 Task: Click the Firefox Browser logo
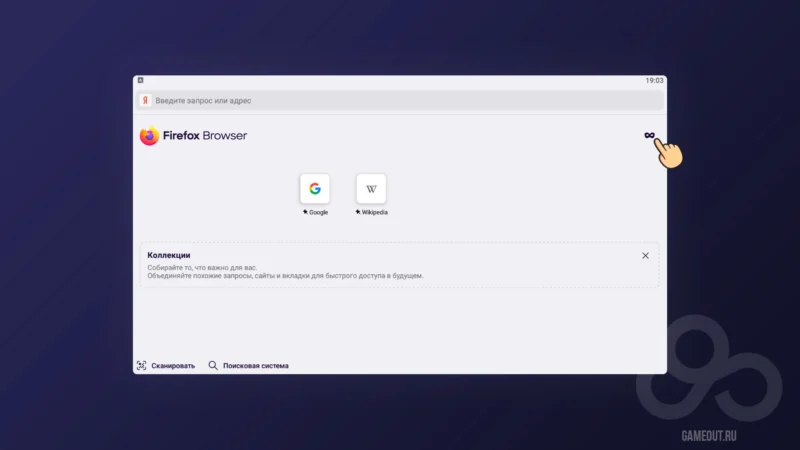tap(193, 136)
